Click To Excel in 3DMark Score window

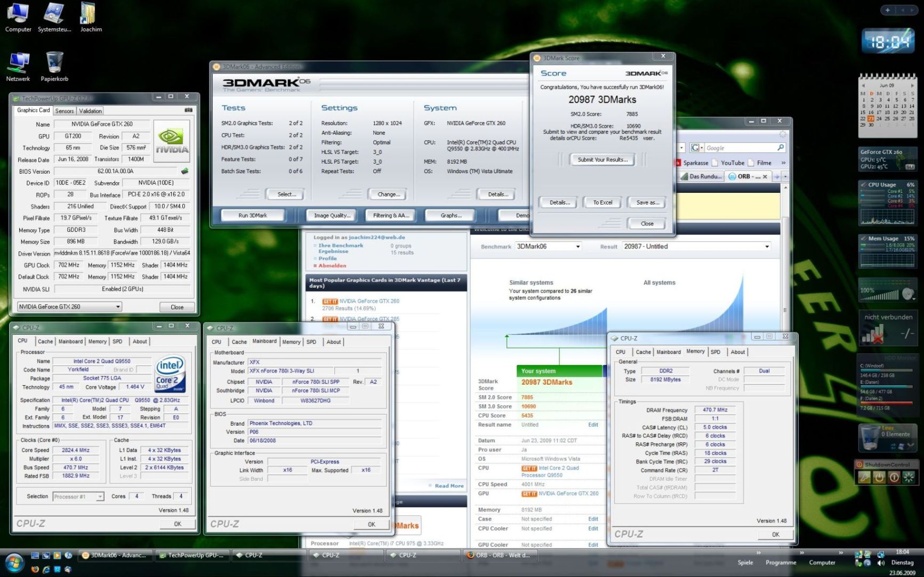point(602,202)
